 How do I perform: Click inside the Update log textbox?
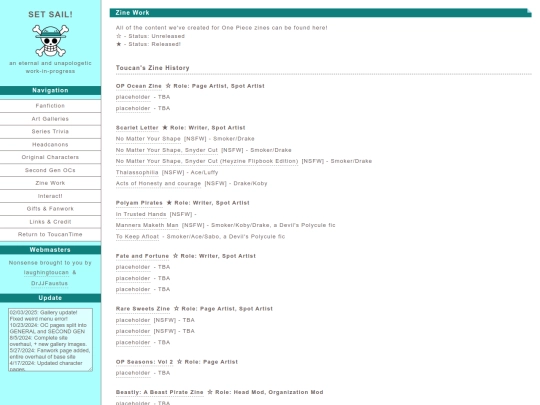pos(50,340)
